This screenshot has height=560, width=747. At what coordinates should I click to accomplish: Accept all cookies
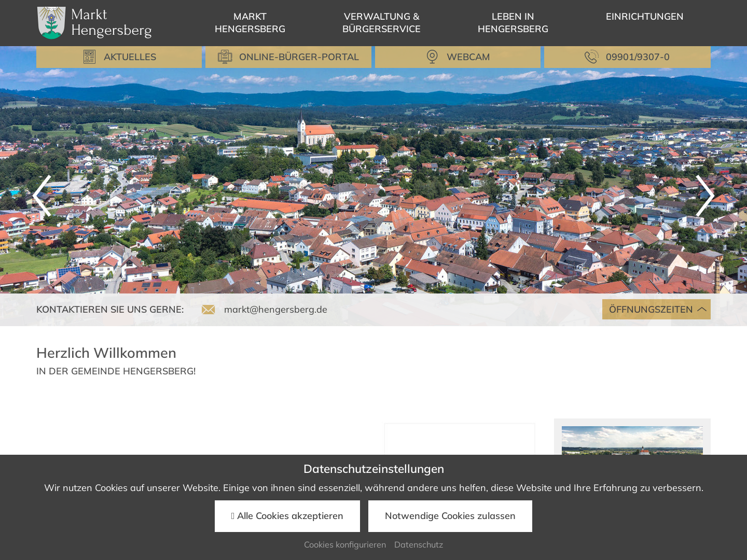point(287,516)
